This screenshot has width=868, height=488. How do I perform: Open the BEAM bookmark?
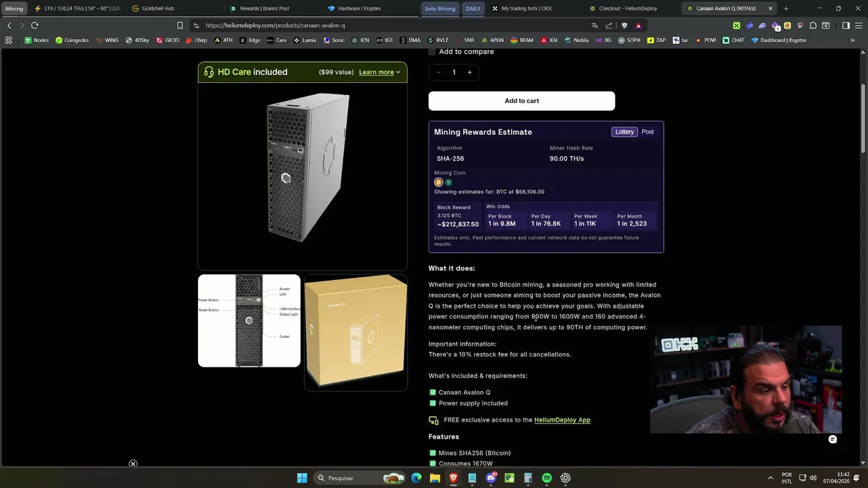521,40
